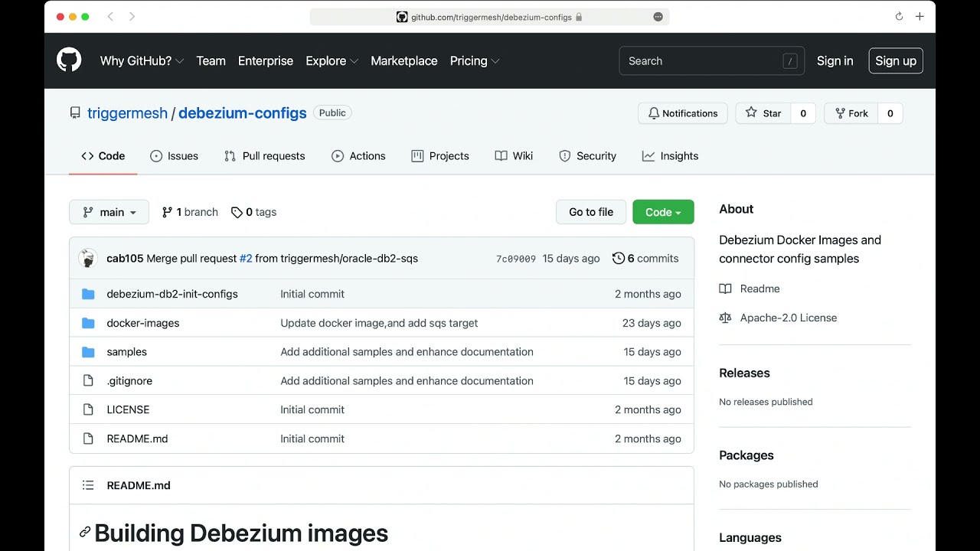Open the Wiki tab

[x=514, y=156]
